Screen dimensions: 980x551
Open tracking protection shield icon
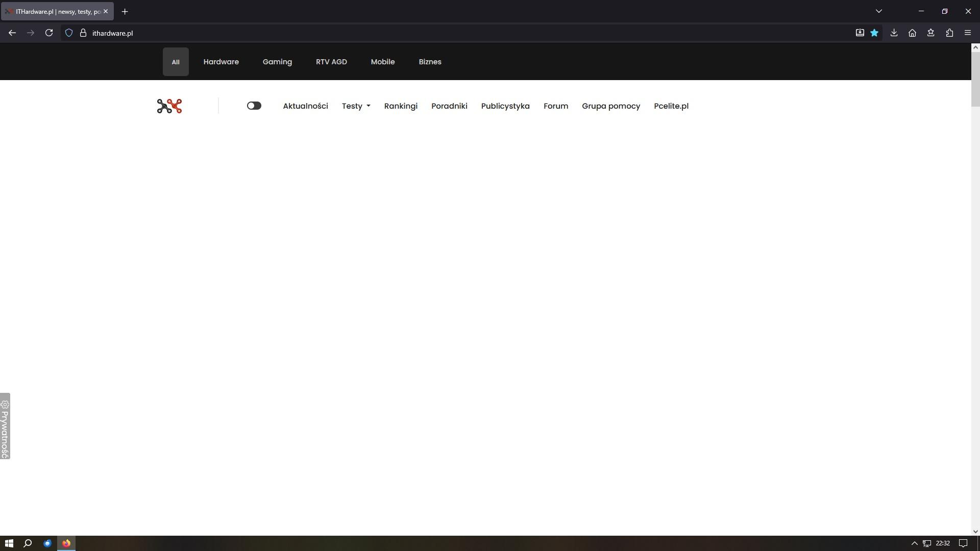coord(69,33)
